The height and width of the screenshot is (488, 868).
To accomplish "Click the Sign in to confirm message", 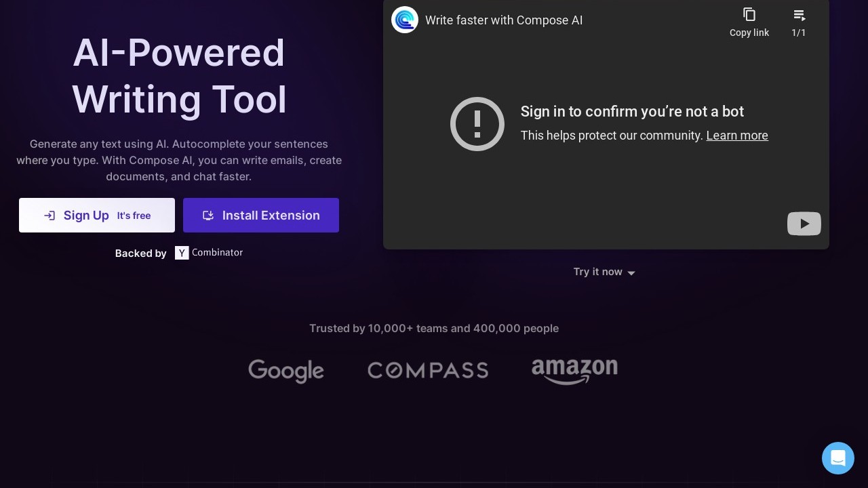I will point(632,112).
